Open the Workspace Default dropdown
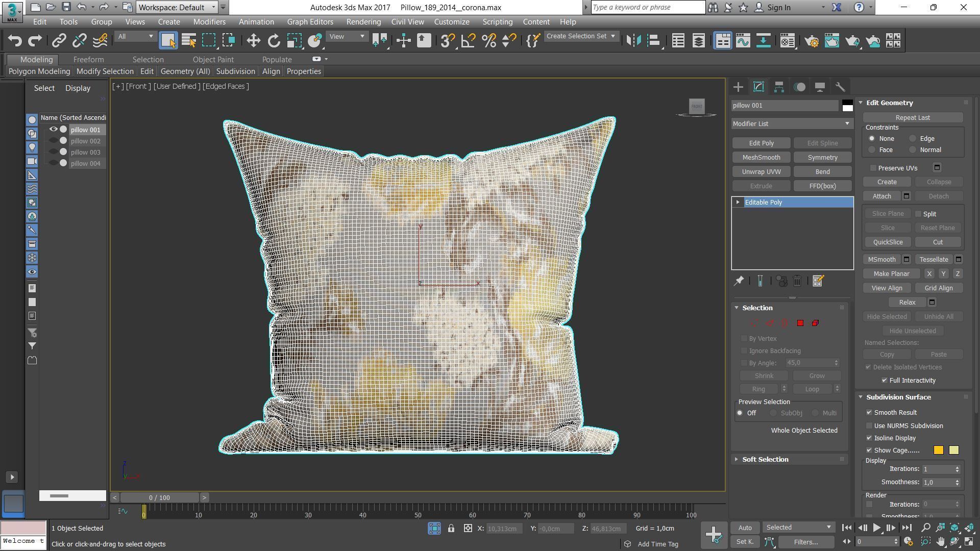This screenshot has height=551, width=980. click(x=177, y=8)
